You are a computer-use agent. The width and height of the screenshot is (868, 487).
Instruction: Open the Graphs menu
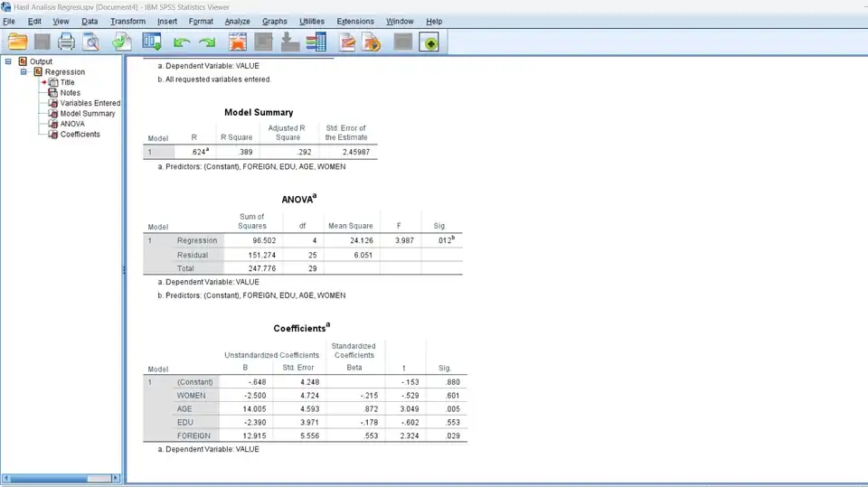click(275, 21)
